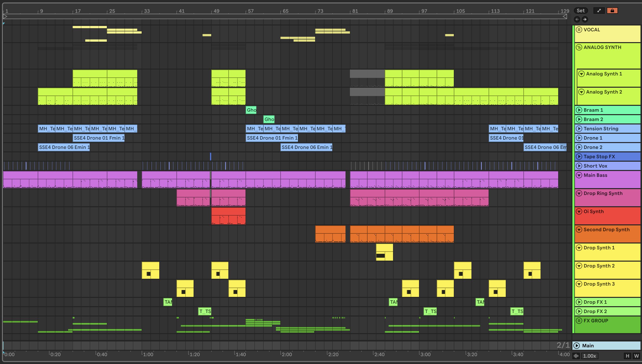Unfold the Main track
This screenshot has height=364, width=642.
(x=577, y=345)
